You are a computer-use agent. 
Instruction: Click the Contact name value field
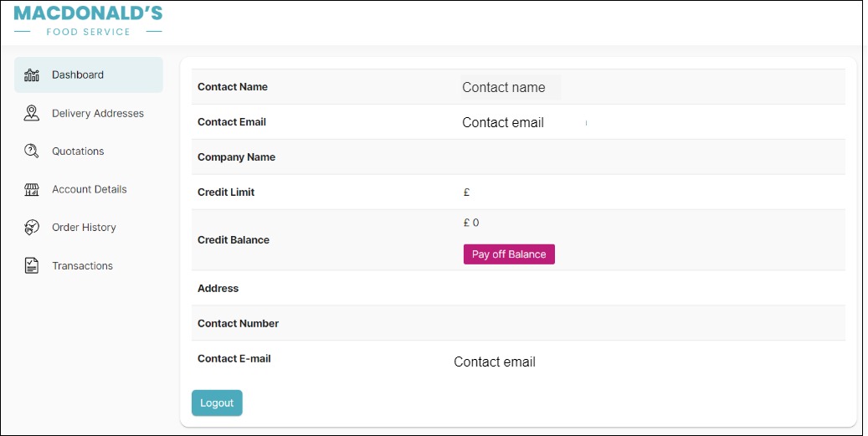pyautogui.click(x=510, y=87)
